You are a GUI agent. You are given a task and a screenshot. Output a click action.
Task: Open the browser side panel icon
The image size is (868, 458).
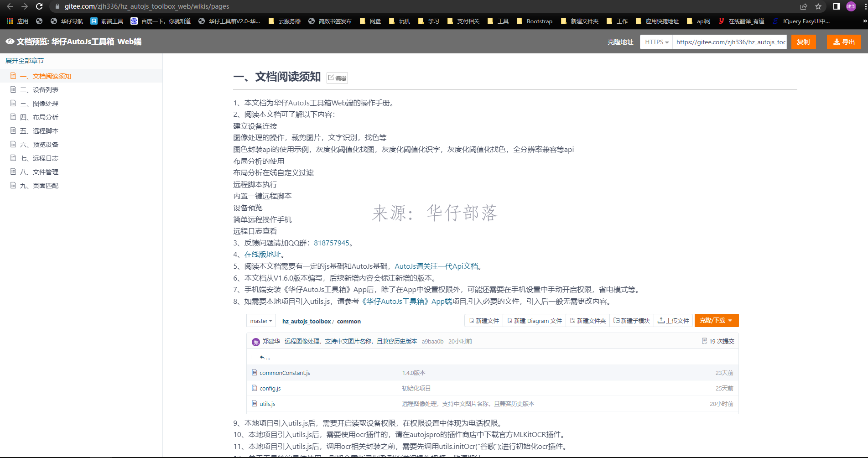tap(836, 6)
